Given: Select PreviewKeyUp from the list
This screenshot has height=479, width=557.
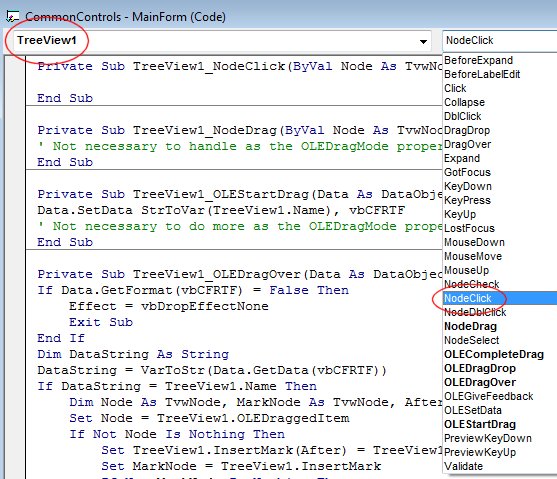Looking at the screenshot, I should click(480, 452).
